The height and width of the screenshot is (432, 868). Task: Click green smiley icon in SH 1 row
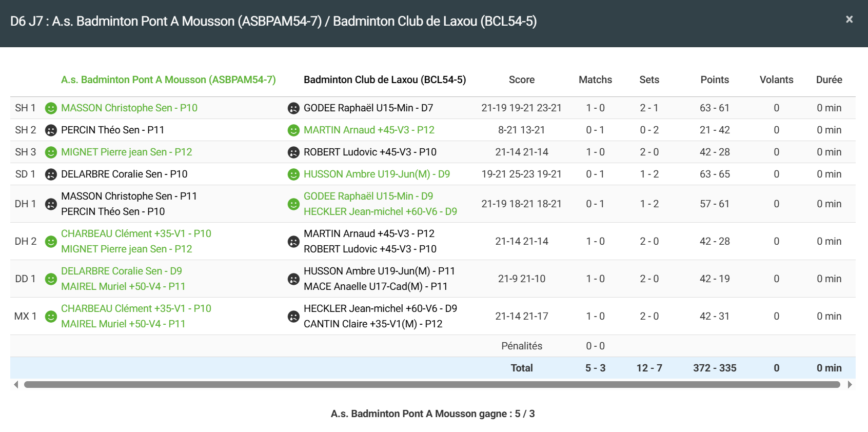[x=51, y=108]
